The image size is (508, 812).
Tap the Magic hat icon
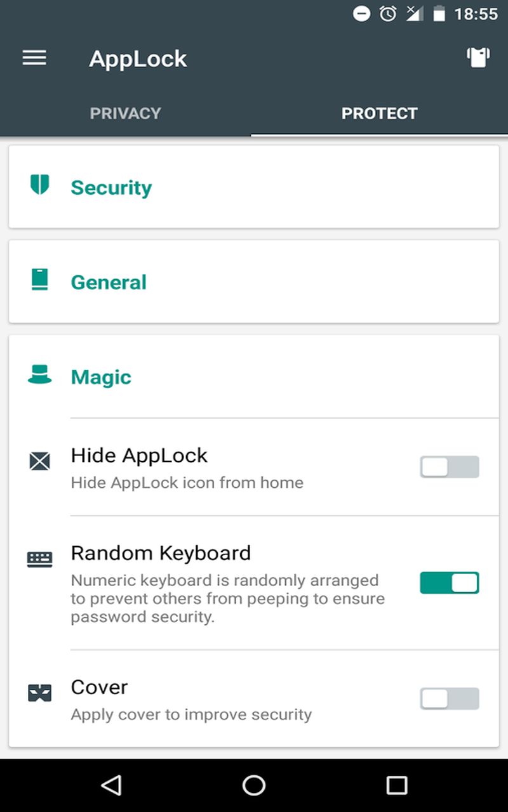coord(39,374)
